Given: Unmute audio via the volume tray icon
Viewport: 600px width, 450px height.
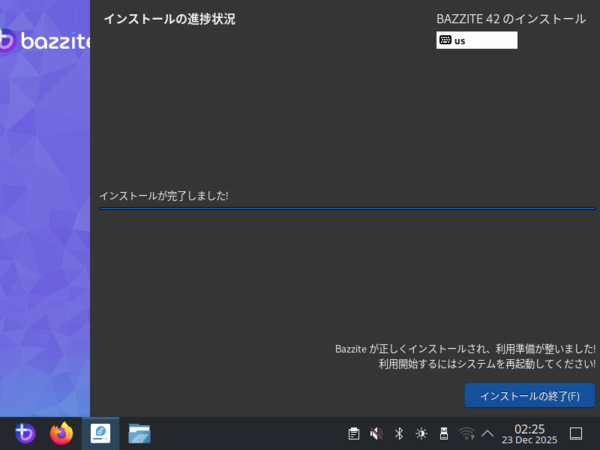Looking at the screenshot, I should pos(376,434).
